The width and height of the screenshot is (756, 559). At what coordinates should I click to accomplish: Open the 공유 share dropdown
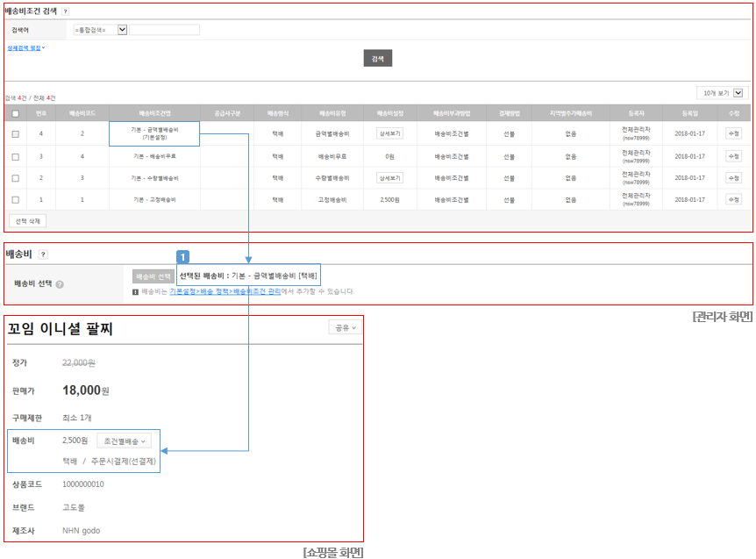pos(346,328)
